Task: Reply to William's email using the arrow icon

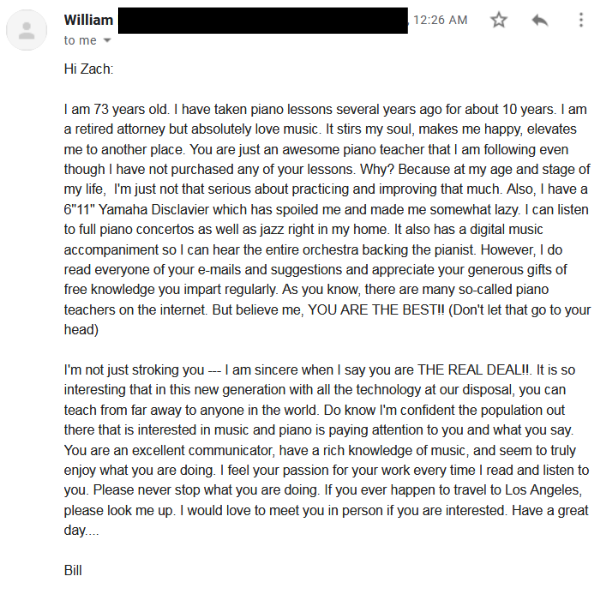Action: 540,20
